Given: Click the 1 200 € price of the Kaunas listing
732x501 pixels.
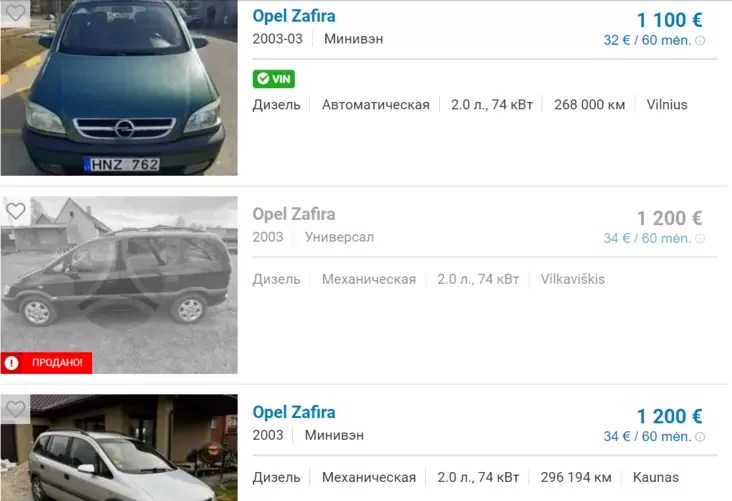Looking at the screenshot, I should (x=669, y=416).
